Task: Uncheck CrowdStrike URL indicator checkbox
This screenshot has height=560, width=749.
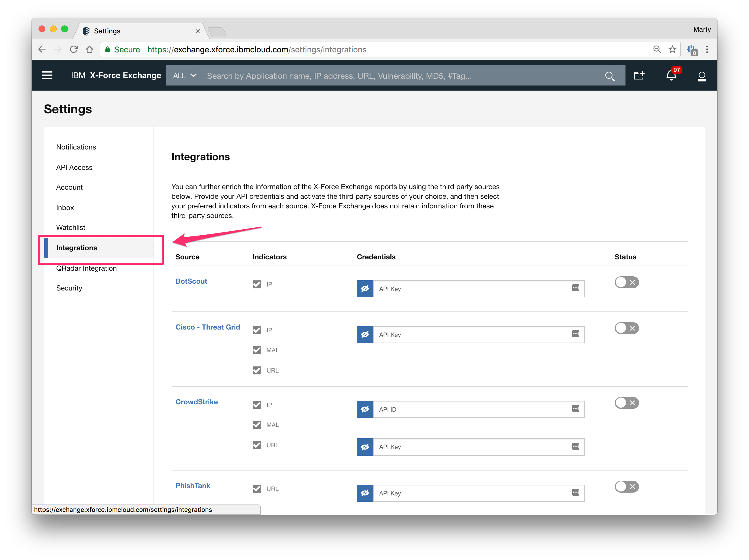Action: (x=257, y=445)
